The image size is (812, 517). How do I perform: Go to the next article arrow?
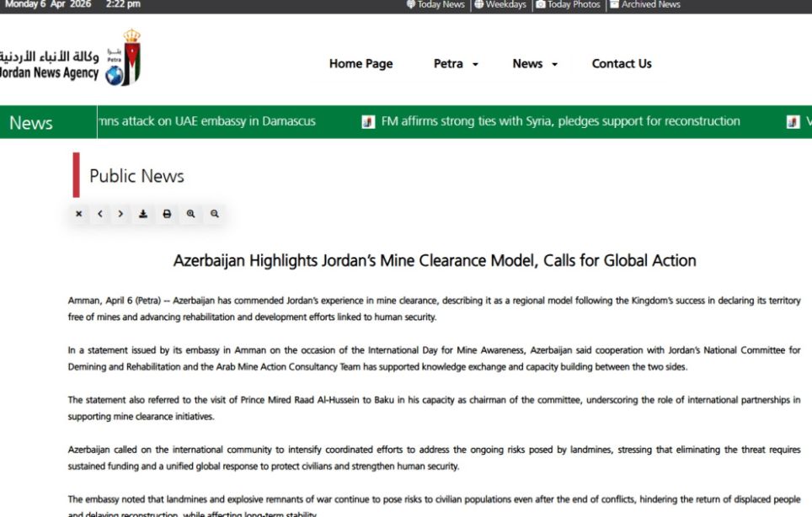pos(120,214)
